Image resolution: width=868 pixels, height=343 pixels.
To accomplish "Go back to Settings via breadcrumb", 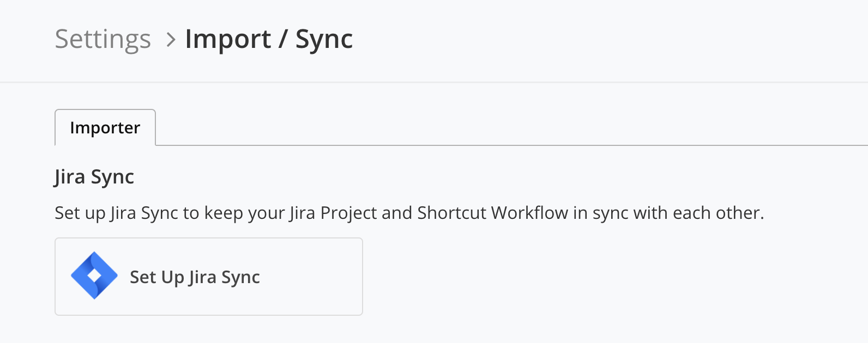I will (103, 39).
